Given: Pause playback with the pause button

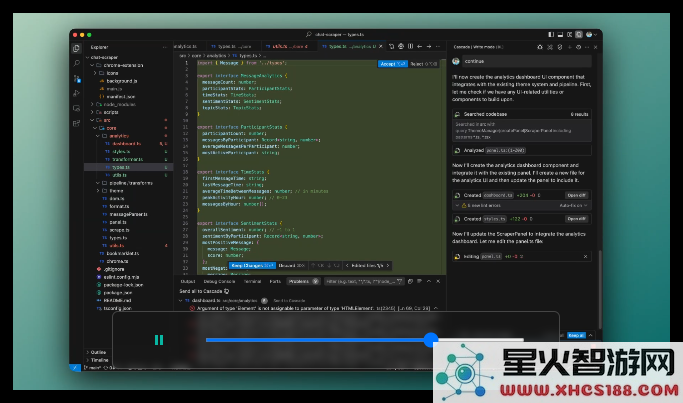Looking at the screenshot, I should [x=159, y=340].
